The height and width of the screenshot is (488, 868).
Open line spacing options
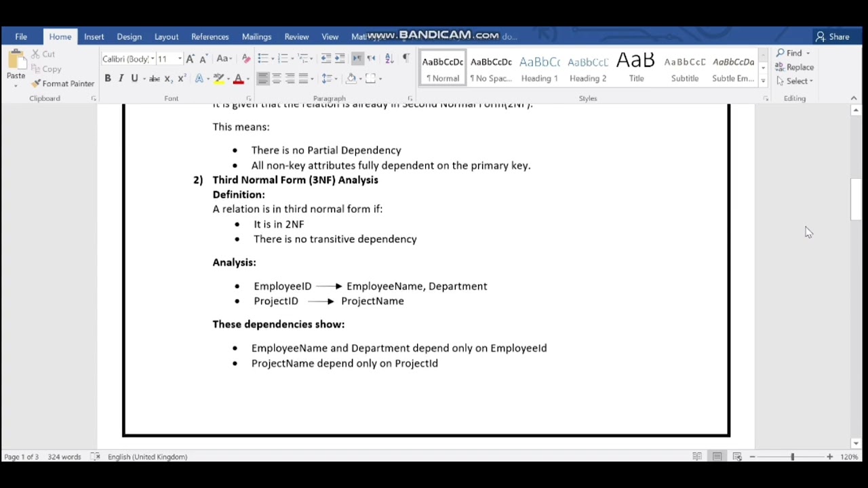(x=328, y=79)
